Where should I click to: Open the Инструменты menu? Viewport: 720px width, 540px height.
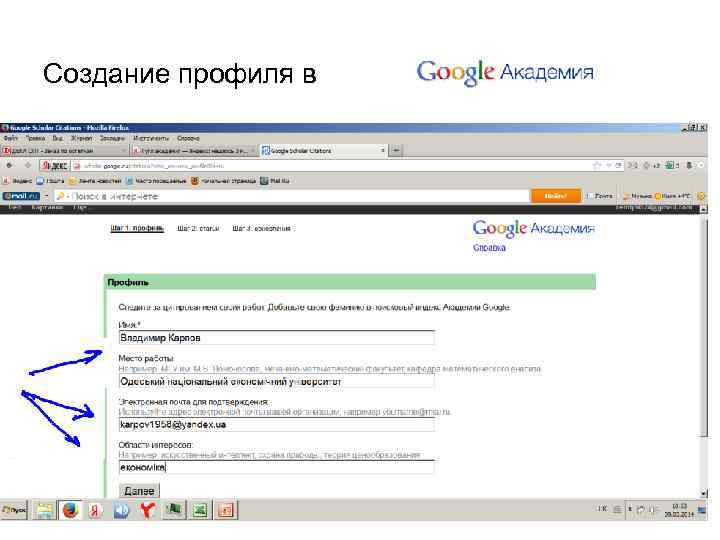(x=151, y=138)
